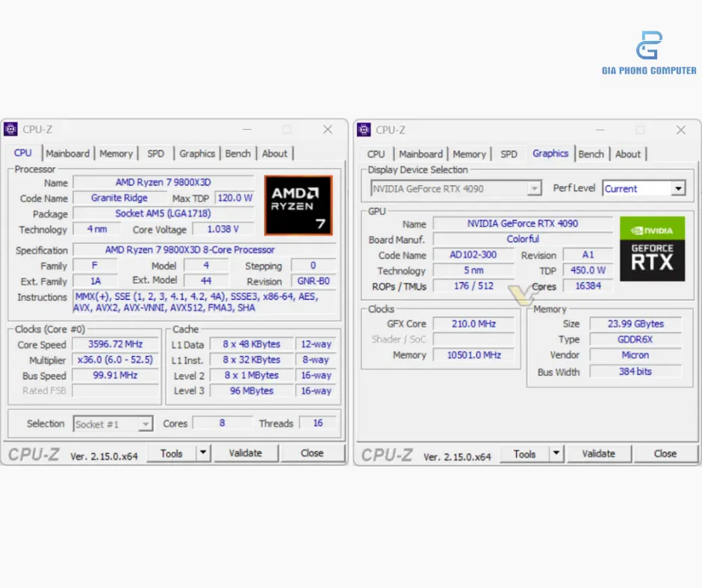Close the left CPU-Z window with X
The height and width of the screenshot is (588, 702).
tap(327, 130)
